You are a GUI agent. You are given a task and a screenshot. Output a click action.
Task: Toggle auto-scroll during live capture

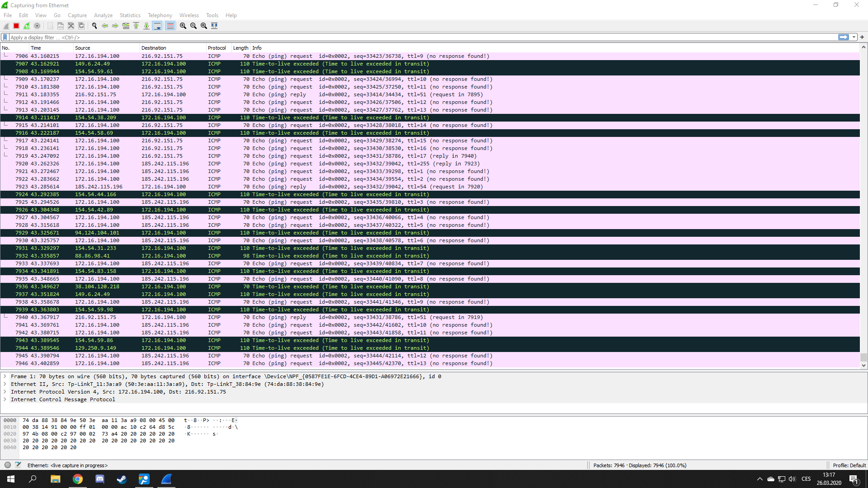tap(157, 26)
